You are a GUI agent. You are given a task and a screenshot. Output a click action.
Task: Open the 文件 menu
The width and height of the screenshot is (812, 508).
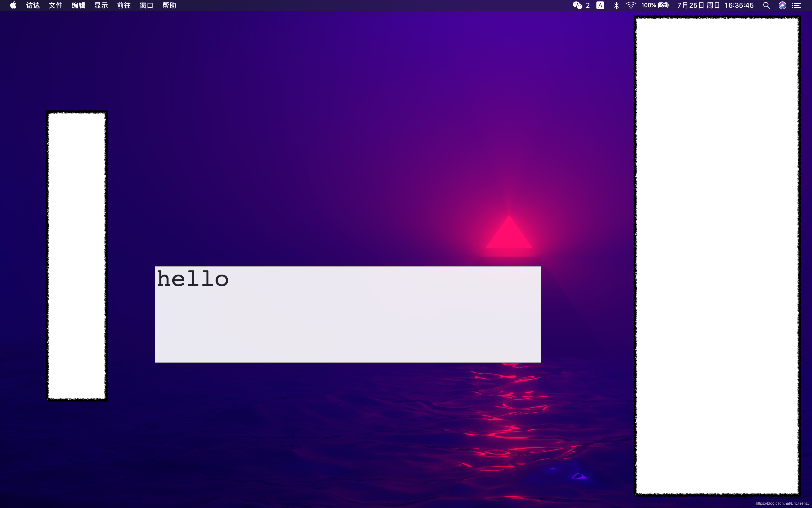tap(56, 5)
